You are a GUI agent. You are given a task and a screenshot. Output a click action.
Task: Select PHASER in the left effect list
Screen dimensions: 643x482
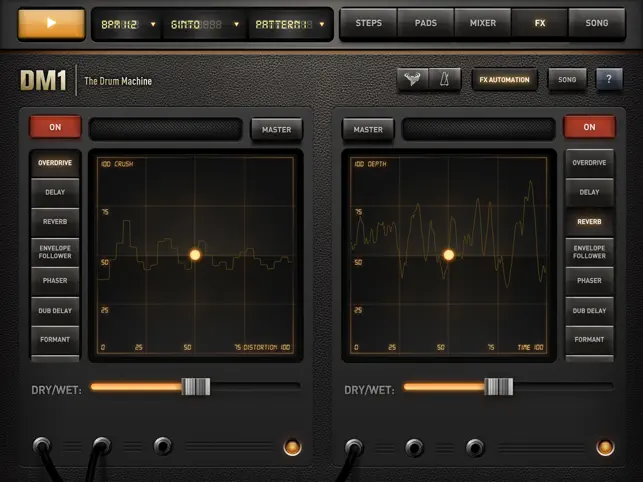pyautogui.click(x=55, y=281)
